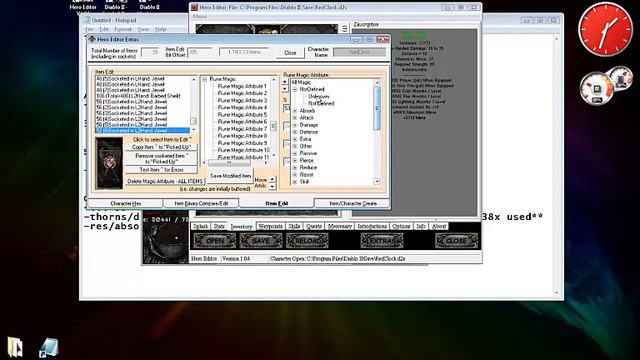The width and height of the screenshot is (640, 360).
Task: Expand the Absorb attribute category
Action: (295, 111)
